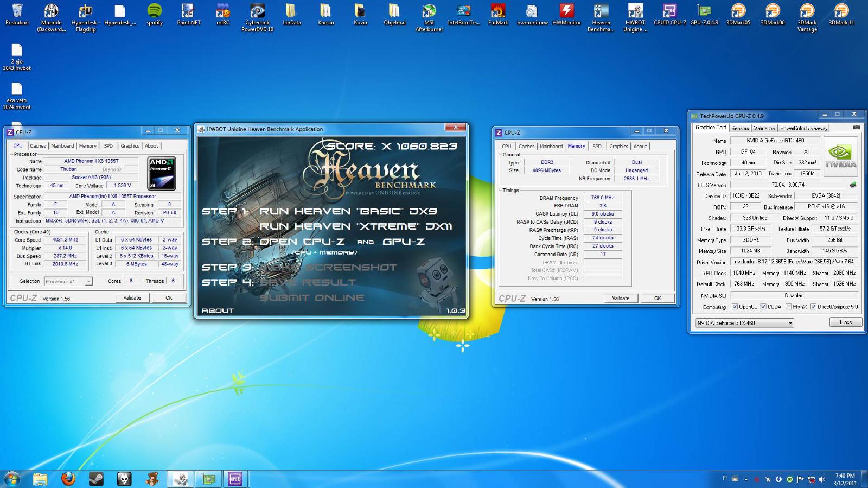868x488 pixels.
Task: Click the volume speaker tray icon
Action: 822,479
